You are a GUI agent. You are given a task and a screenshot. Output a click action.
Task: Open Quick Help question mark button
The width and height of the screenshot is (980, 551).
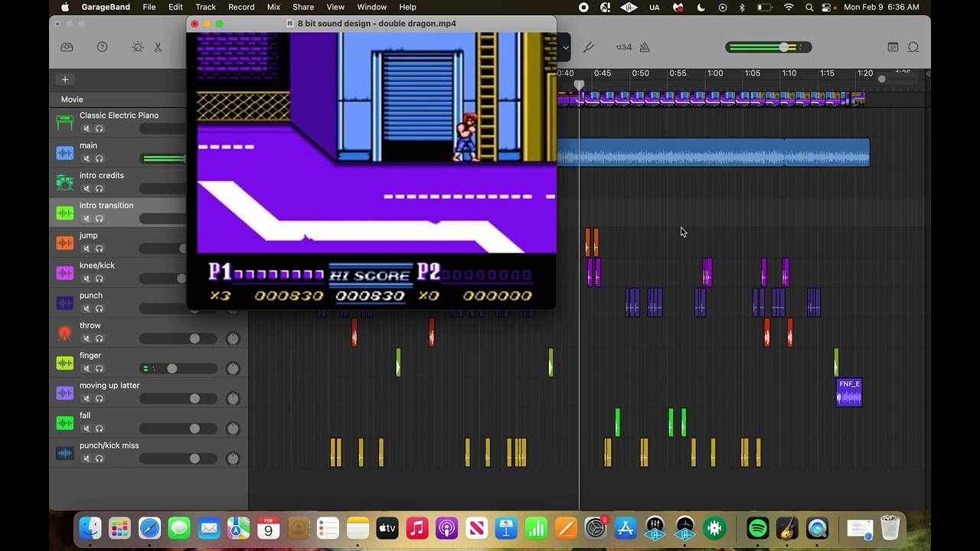pyautogui.click(x=102, y=47)
